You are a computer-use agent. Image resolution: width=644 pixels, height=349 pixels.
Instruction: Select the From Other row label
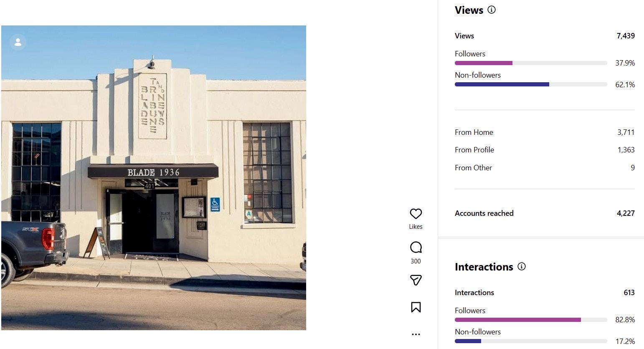[x=474, y=168]
